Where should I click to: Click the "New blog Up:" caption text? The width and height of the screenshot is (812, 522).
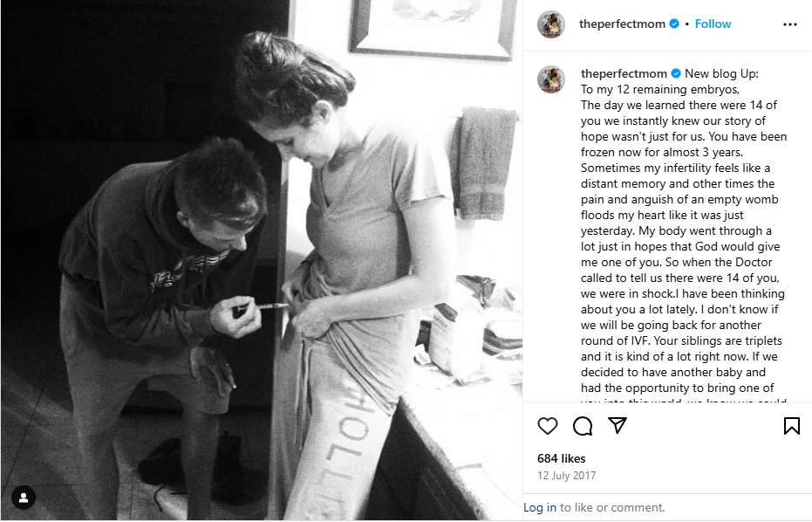click(x=721, y=73)
